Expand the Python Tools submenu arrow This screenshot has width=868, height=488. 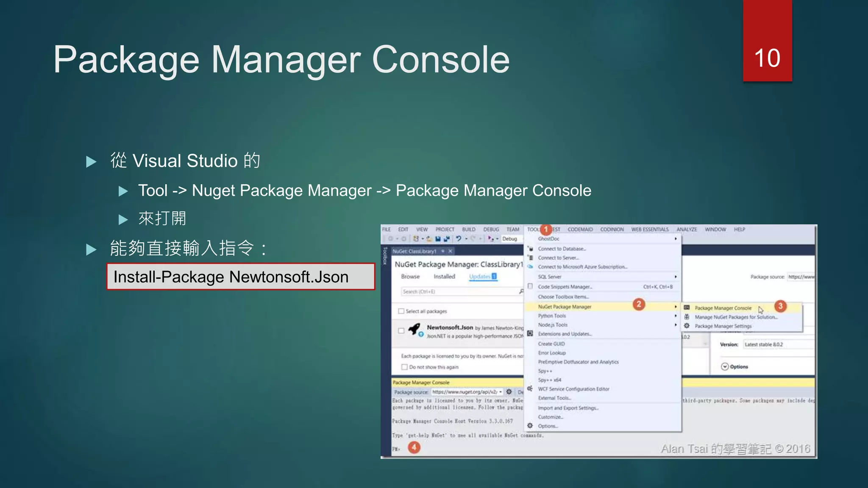click(x=676, y=316)
